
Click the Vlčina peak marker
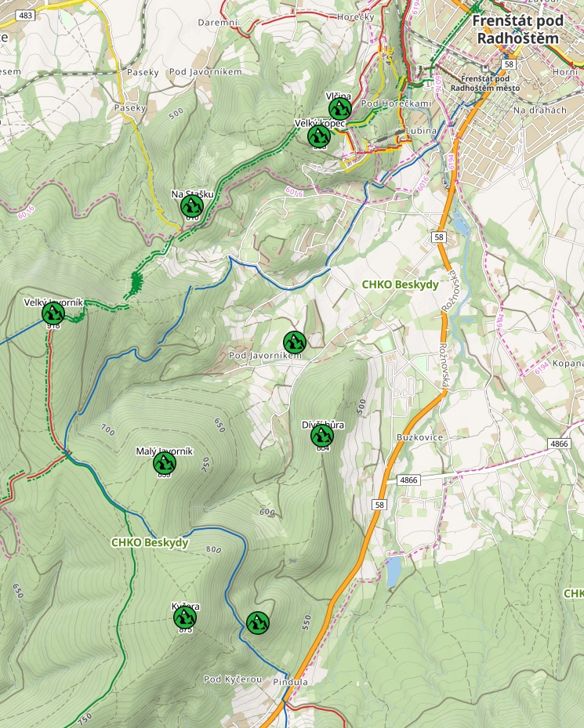click(x=339, y=108)
